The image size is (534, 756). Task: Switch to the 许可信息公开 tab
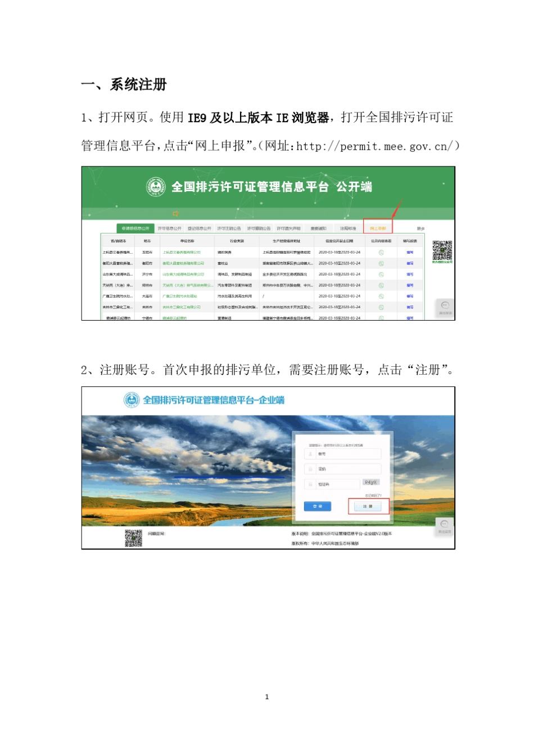click(x=170, y=229)
